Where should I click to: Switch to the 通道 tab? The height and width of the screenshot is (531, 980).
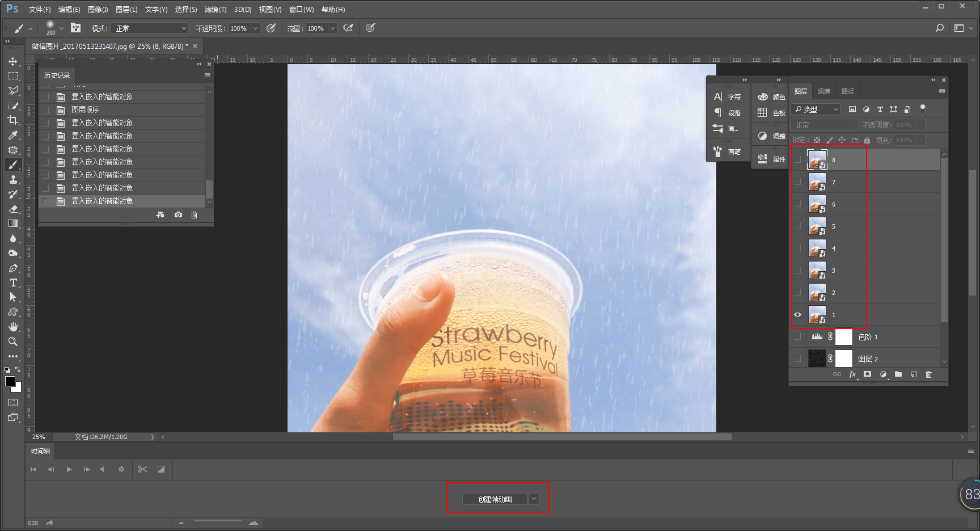coord(824,91)
